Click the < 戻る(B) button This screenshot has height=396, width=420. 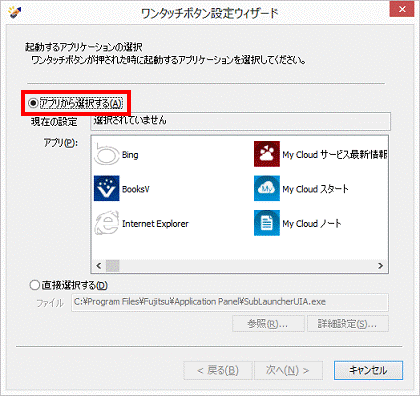click(218, 370)
